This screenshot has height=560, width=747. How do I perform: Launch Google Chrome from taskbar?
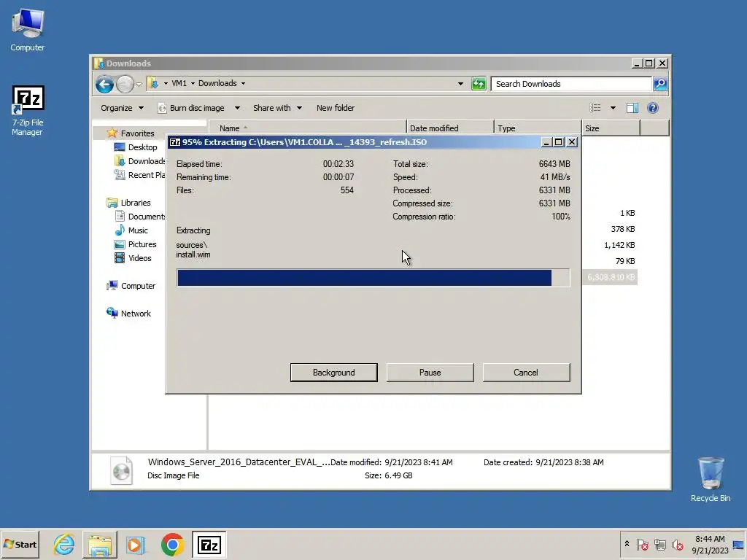[172, 544]
